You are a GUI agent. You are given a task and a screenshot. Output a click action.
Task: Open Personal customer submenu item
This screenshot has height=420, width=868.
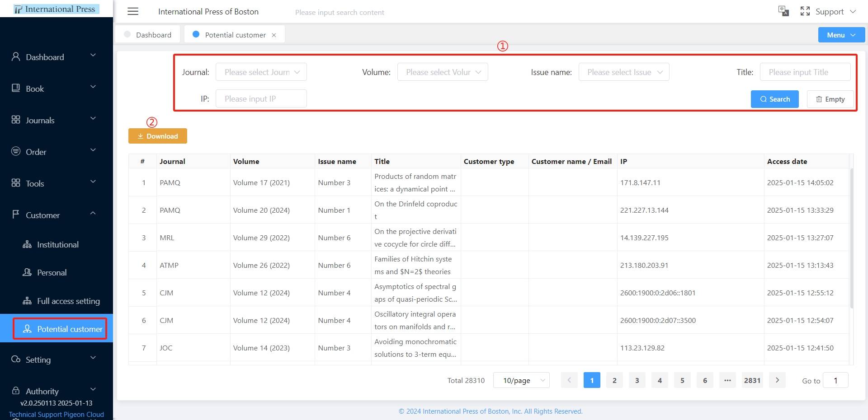(57, 272)
